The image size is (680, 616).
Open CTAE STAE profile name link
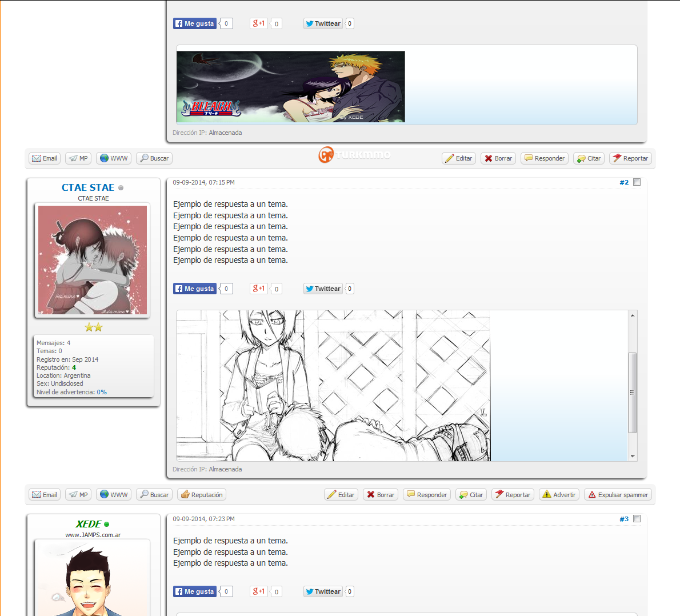pyautogui.click(x=88, y=187)
